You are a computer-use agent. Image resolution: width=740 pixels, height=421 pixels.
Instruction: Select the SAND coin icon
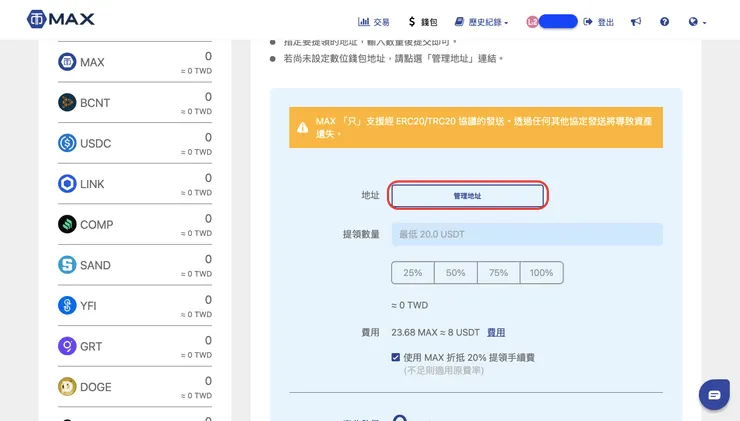67,265
